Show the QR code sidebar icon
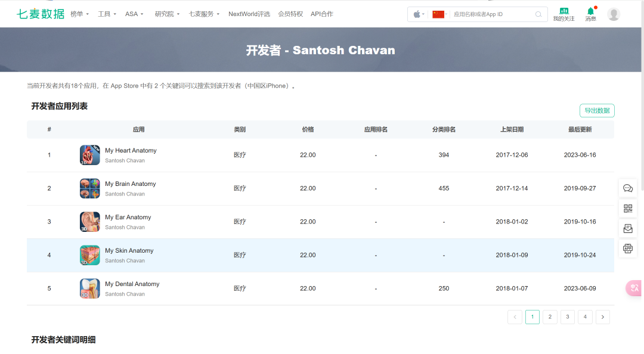 point(628,209)
